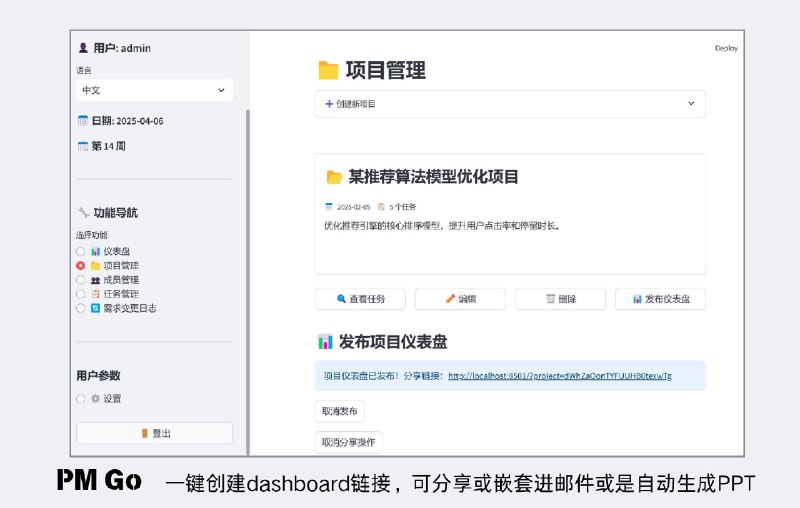Click the large folder icon in page title
800x508 pixels.
click(x=329, y=70)
